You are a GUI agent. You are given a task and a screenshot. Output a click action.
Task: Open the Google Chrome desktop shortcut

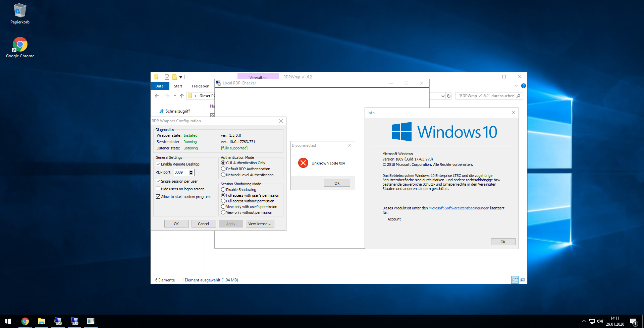click(x=20, y=48)
